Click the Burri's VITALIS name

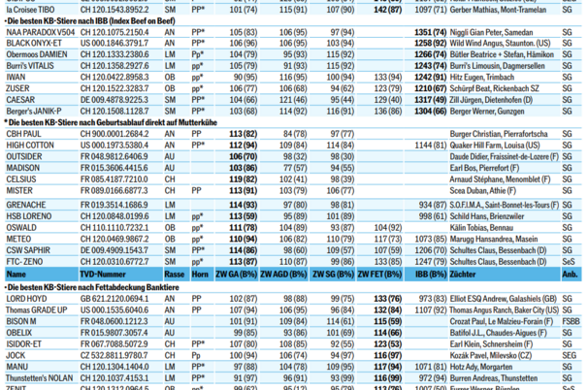pos(30,66)
